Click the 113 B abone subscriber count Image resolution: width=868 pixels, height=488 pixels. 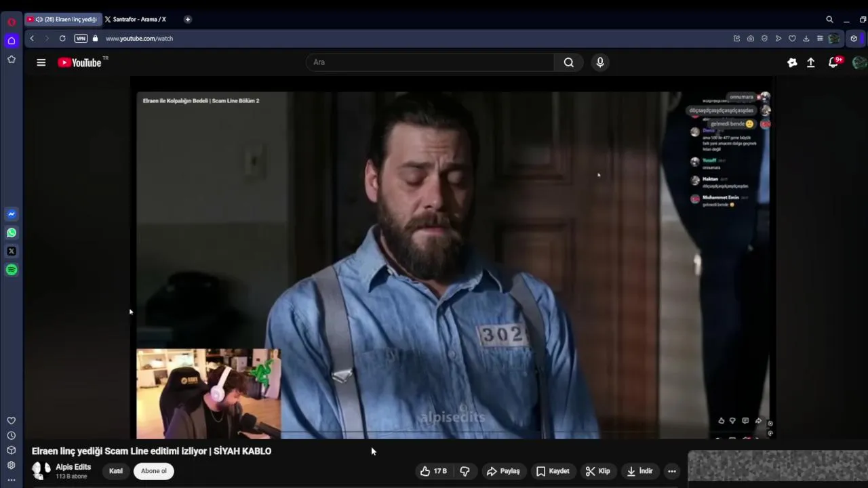(x=71, y=476)
